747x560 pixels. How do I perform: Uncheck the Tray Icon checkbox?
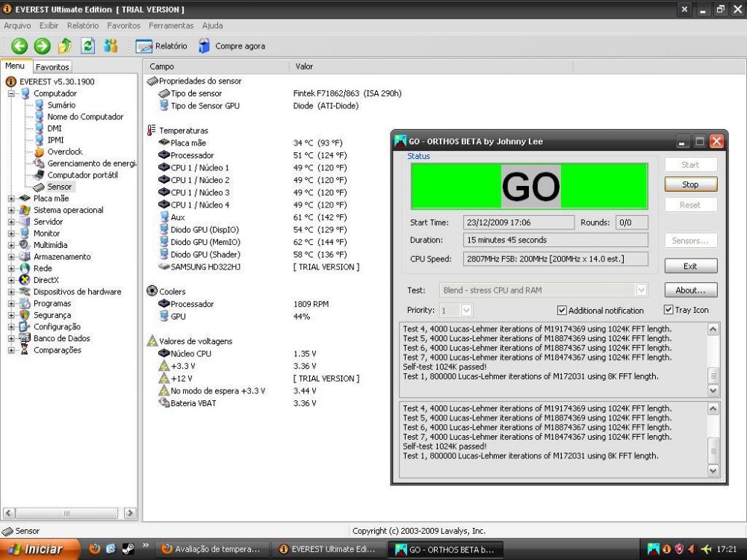[x=669, y=310]
